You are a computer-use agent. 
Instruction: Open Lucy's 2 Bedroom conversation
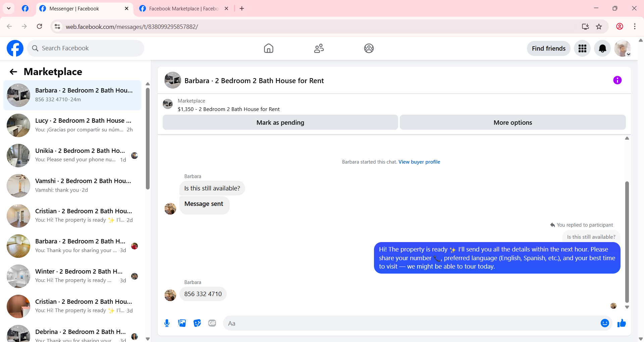[x=72, y=125]
